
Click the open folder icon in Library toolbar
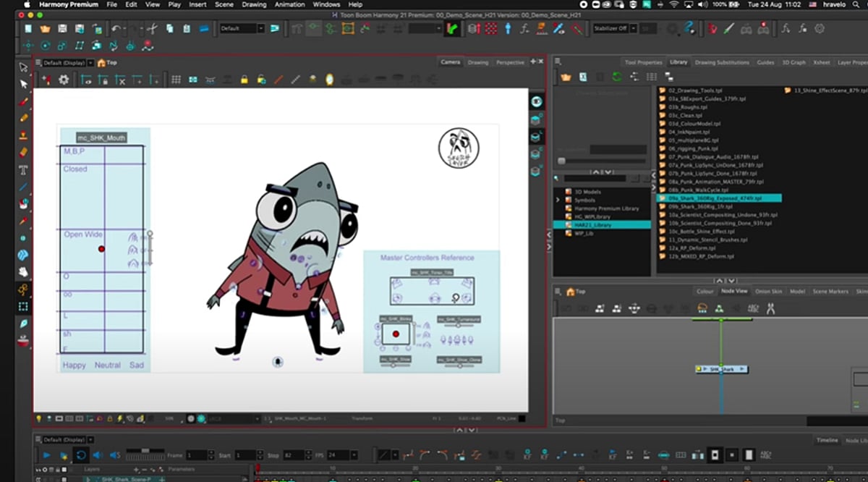566,77
